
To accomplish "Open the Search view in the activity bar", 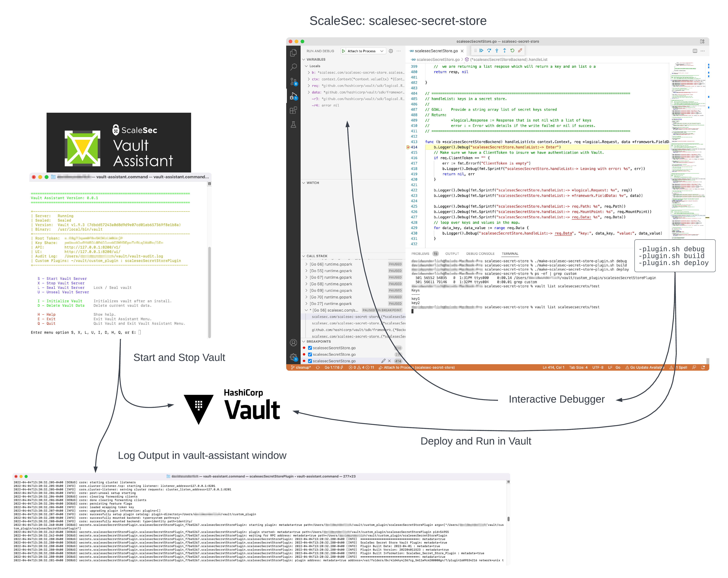I will (x=293, y=67).
